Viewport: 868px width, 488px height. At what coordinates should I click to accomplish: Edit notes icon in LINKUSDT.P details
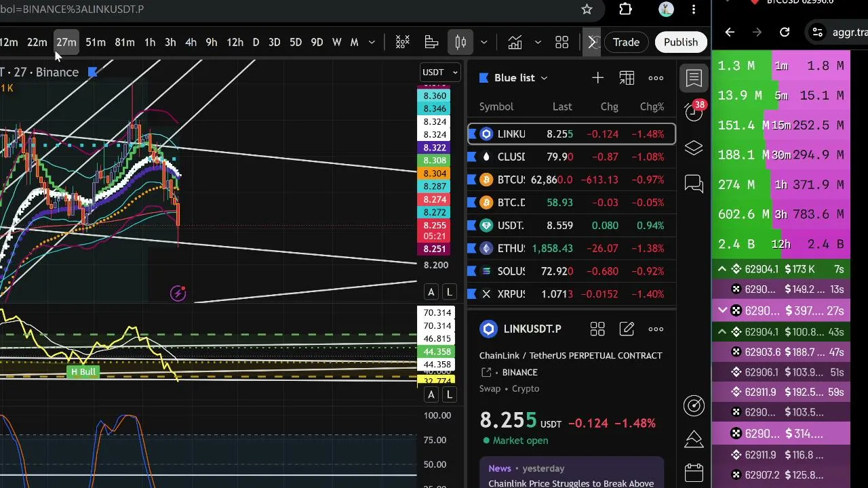627,329
